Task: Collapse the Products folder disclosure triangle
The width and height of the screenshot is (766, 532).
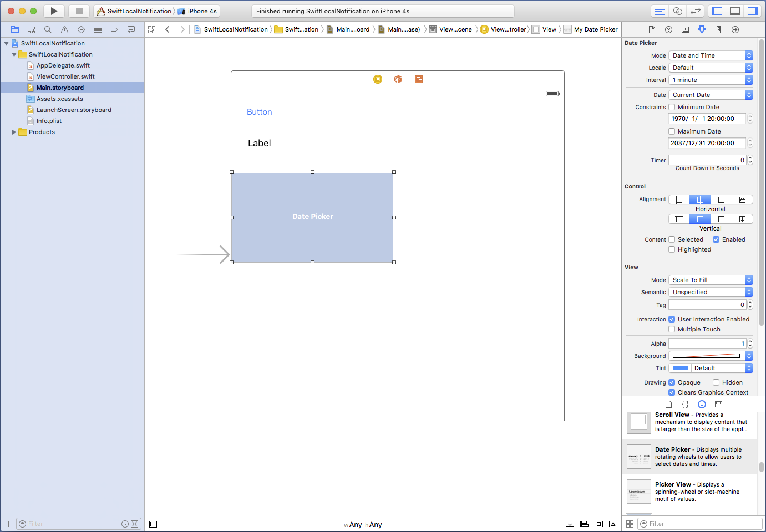Action: 14,132
